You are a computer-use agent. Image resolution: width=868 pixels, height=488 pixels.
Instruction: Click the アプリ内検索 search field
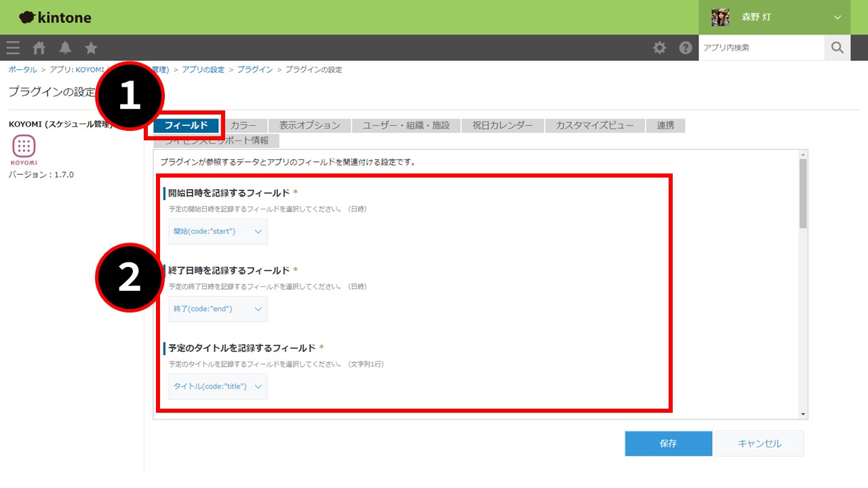[761, 48]
